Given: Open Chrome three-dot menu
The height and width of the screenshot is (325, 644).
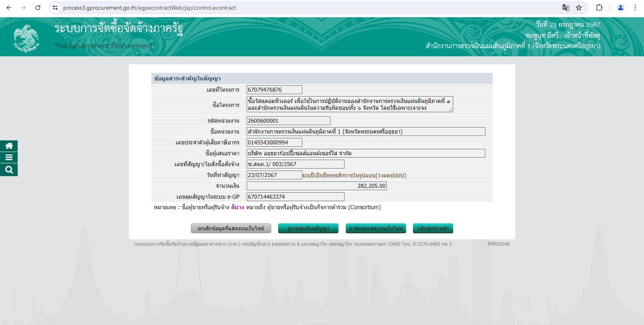Looking at the screenshot, I should [635, 8].
